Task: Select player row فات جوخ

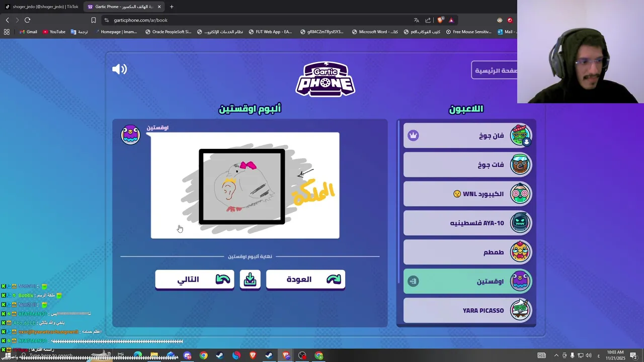Action: [x=467, y=165]
